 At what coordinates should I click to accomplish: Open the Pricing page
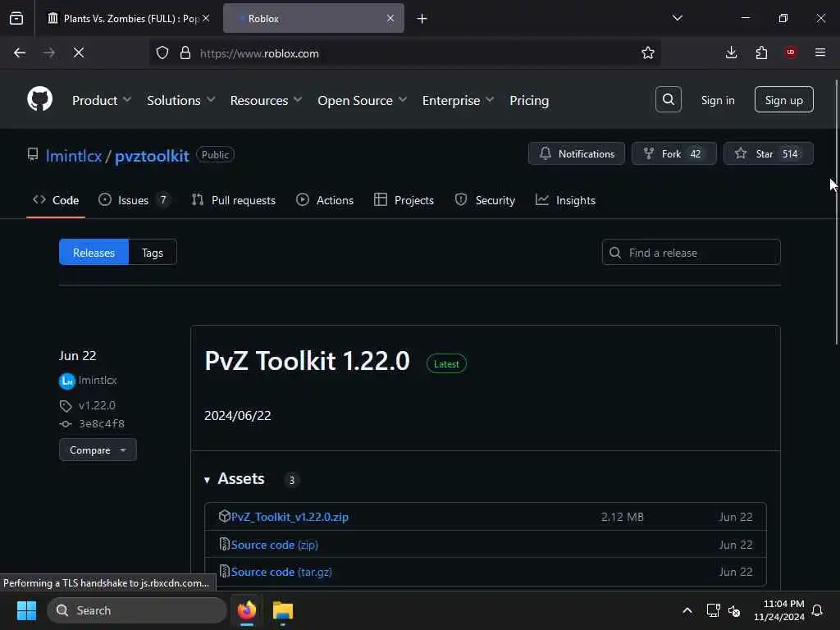pos(529,100)
